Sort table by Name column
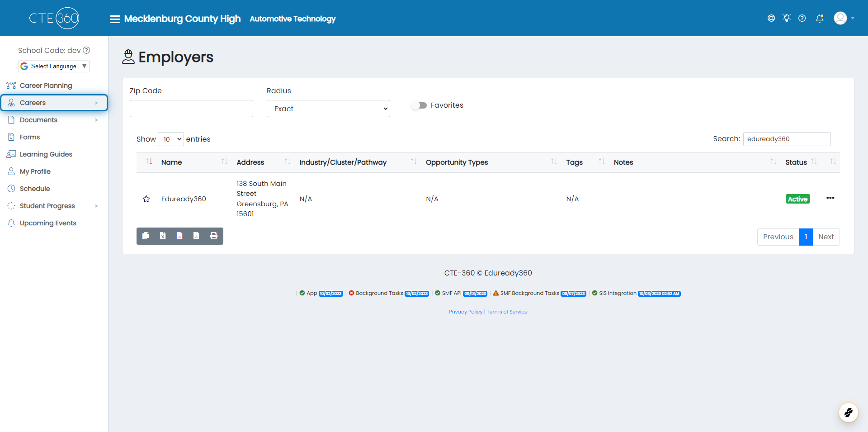 tap(194, 162)
